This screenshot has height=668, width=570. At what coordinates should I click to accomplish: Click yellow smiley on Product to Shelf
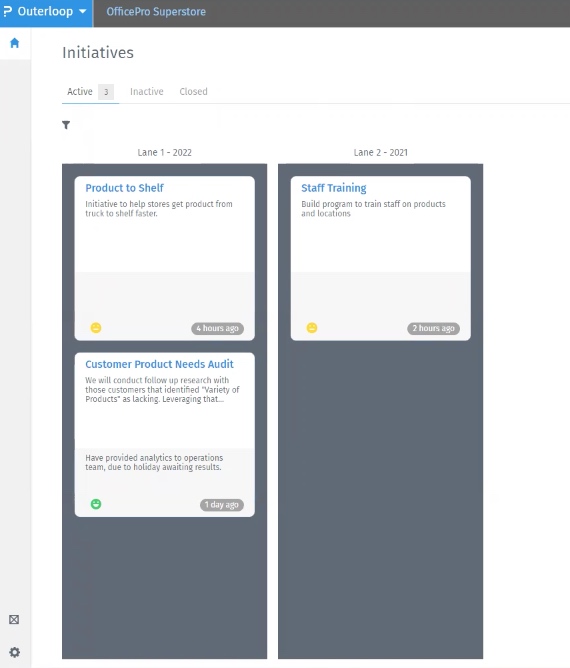96,328
